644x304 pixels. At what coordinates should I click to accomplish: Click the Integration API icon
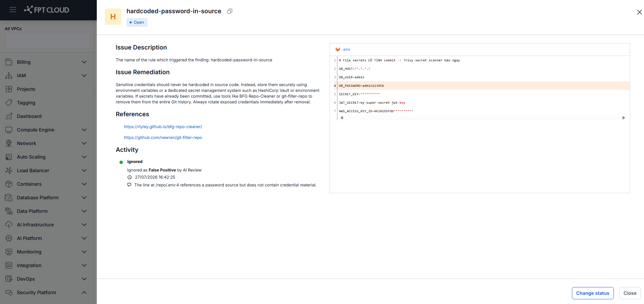9,265
